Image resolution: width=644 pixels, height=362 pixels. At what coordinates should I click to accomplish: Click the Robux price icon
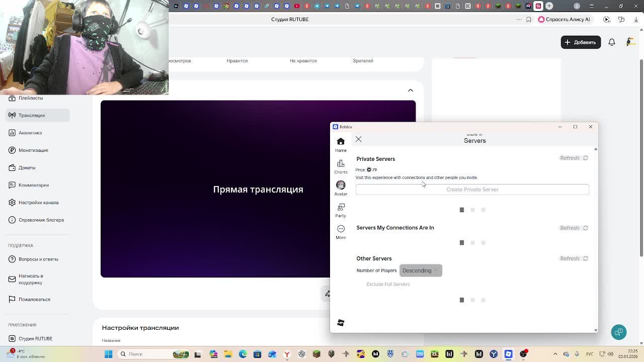pos(369,170)
